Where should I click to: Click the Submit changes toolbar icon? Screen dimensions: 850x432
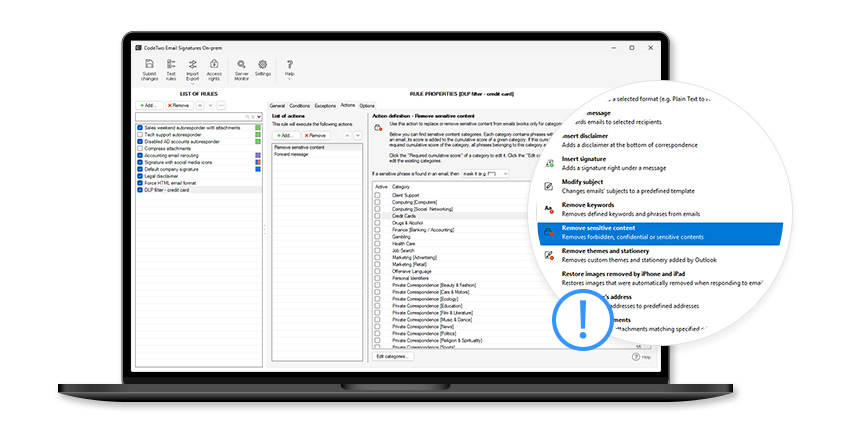[x=149, y=65]
